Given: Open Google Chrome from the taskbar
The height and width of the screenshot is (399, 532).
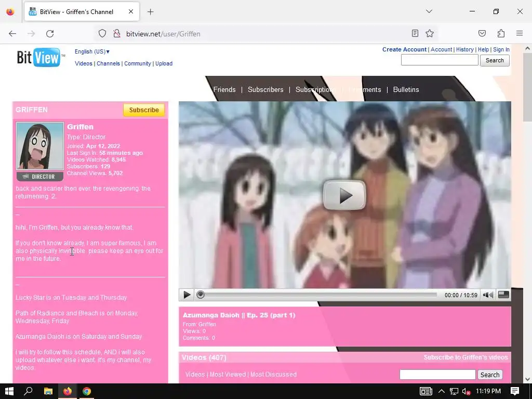Looking at the screenshot, I should point(87,391).
